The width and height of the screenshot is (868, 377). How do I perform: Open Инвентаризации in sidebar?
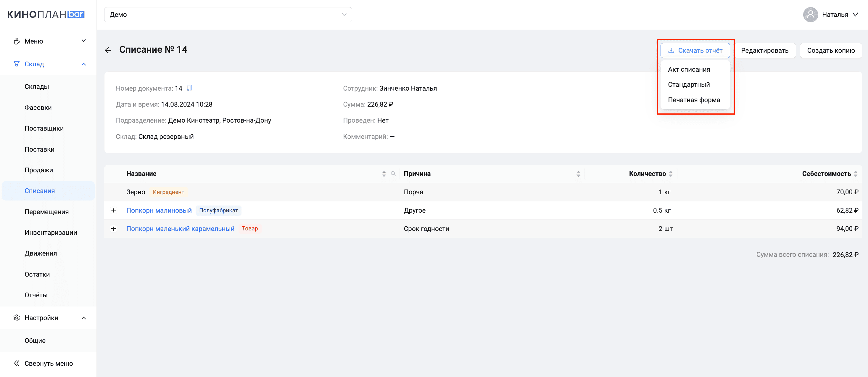coord(51,232)
